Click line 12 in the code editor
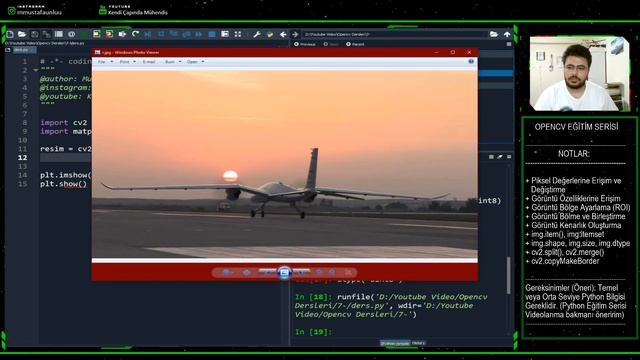This screenshot has height=360, width=640. point(65,158)
